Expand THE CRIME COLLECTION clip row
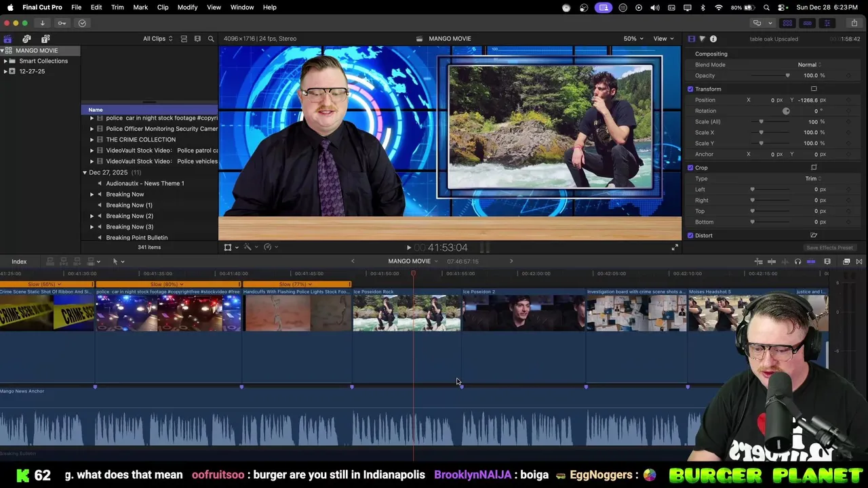The height and width of the screenshot is (488, 868). (x=92, y=140)
